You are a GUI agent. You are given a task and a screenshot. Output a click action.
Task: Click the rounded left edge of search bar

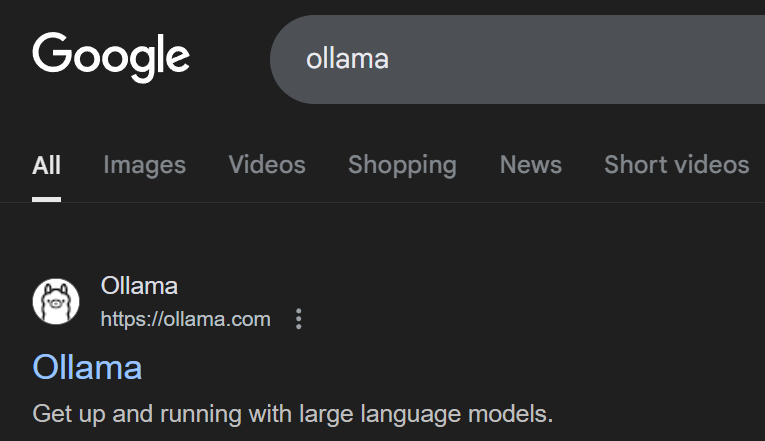(285, 59)
